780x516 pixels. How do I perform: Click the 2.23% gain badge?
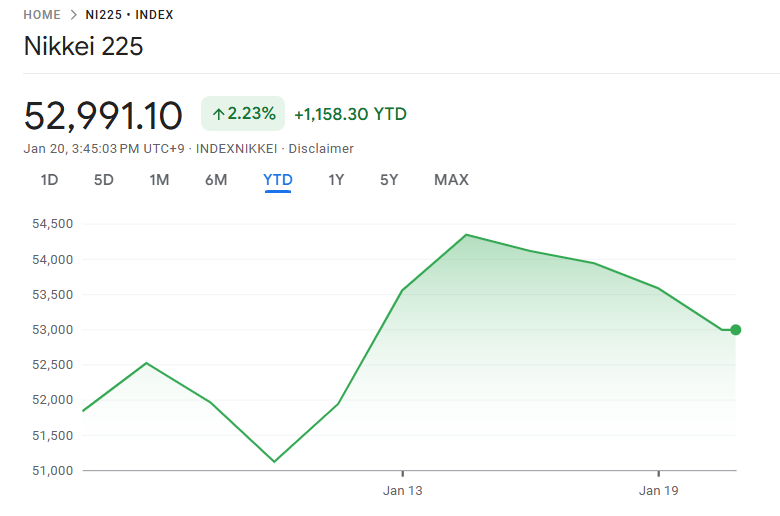(243, 114)
